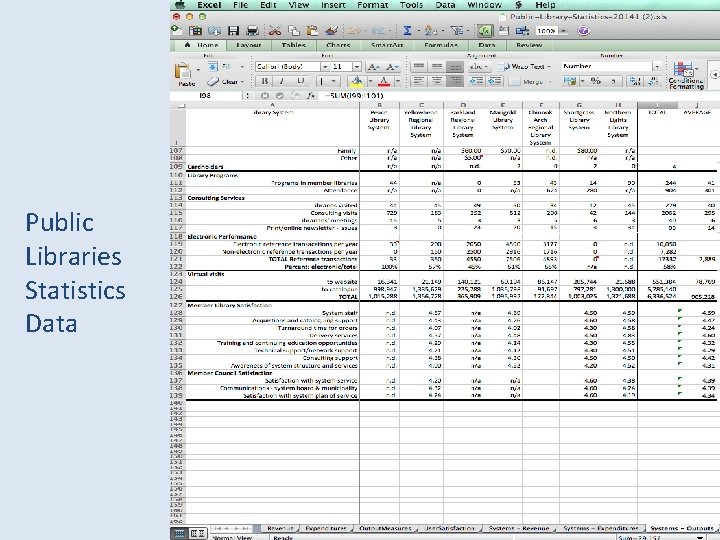The width and height of the screenshot is (720, 540).
Task: Switch to the Tables ribbon tab
Action: coord(293,45)
